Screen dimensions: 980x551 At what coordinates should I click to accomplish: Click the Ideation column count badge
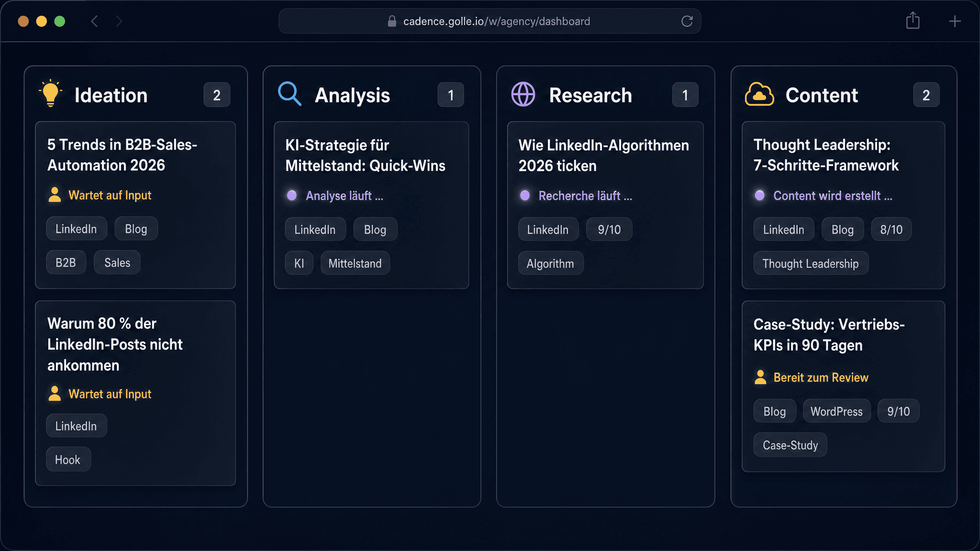(217, 95)
